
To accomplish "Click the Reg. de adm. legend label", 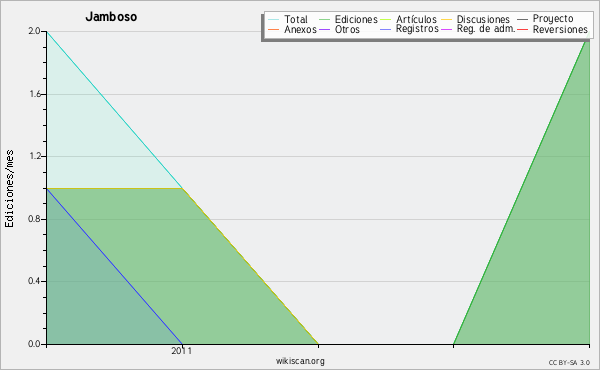I will pos(486,29).
